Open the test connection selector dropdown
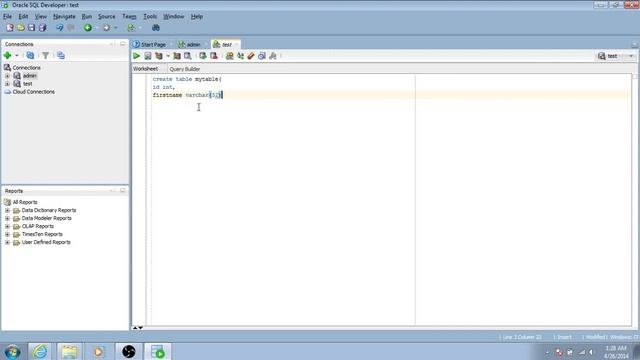The width and height of the screenshot is (640, 360). (x=631, y=56)
